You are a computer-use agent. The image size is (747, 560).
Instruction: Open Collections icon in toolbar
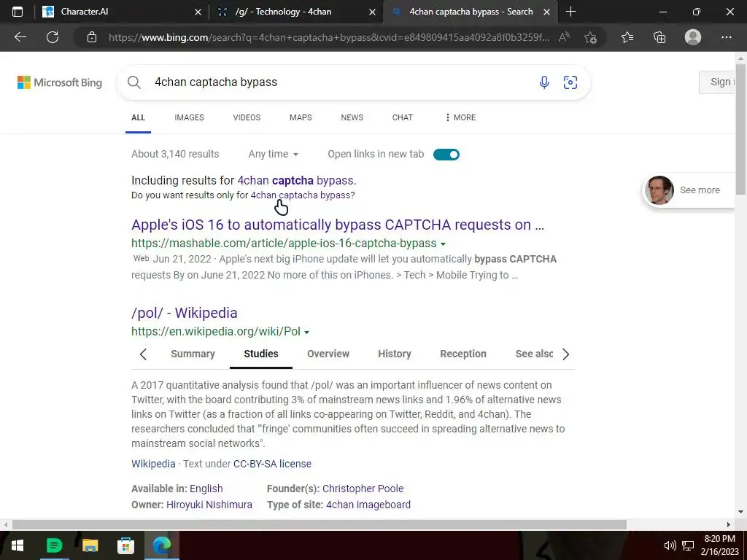659,37
